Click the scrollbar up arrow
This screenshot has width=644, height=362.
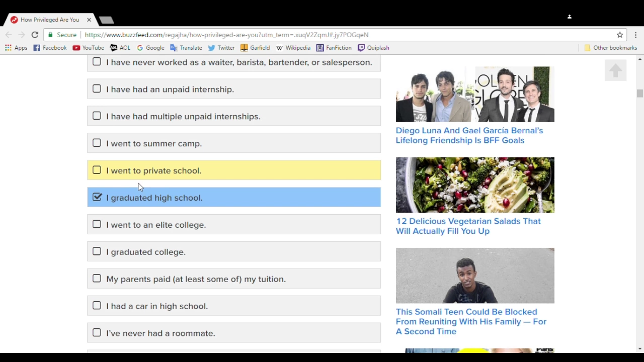pyautogui.click(x=639, y=59)
